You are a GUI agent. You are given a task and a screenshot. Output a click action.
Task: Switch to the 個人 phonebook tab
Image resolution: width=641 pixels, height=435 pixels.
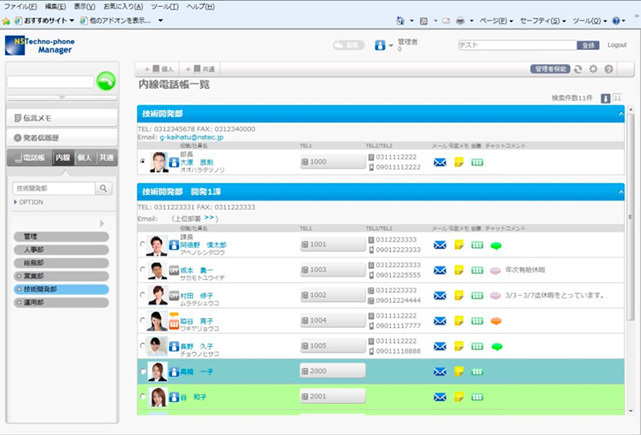[x=84, y=158]
